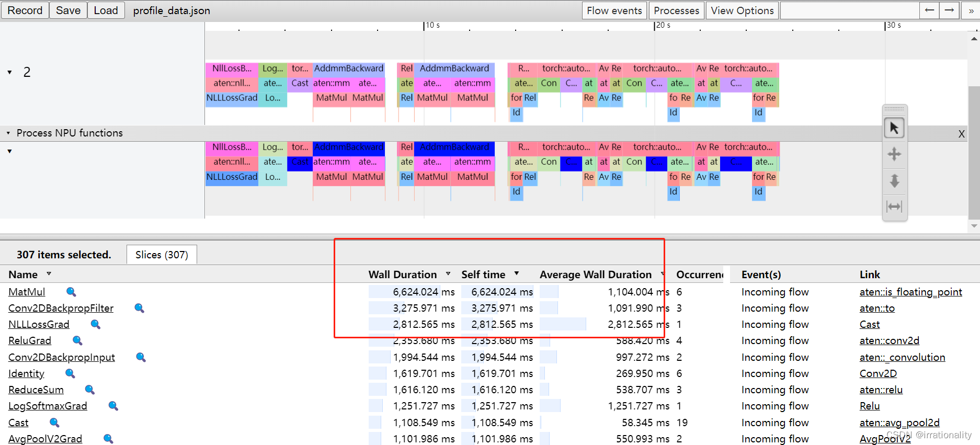This screenshot has height=445, width=980.
Task: Pick the timing tool with horizontal arrows
Action: (x=894, y=207)
